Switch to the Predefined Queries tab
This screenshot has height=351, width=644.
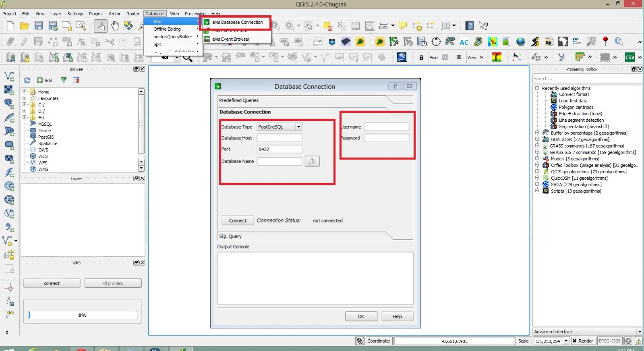click(239, 100)
